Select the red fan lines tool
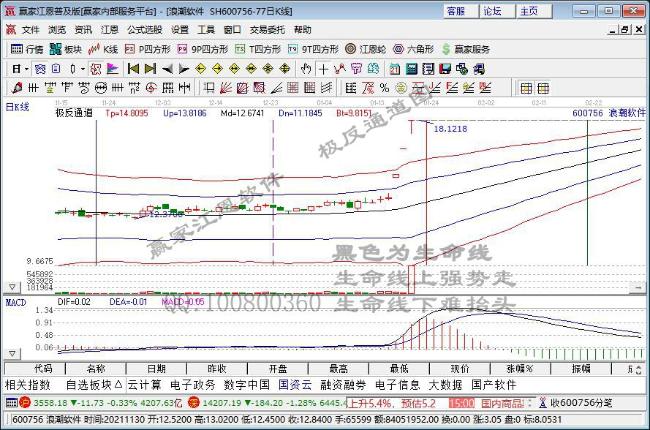Image resolution: width=650 pixels, height=430 pixels. [x=226, y=88]
